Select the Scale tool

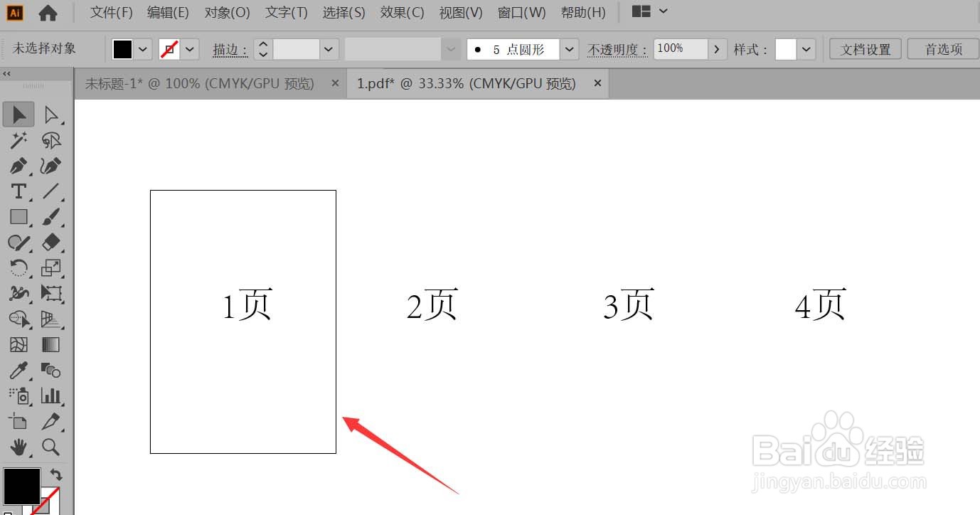51,268
